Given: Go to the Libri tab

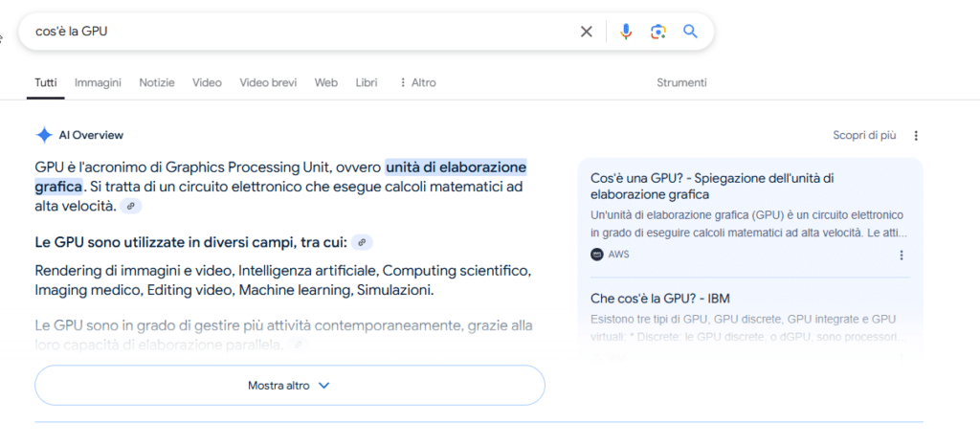Looking at the screenshot, I should pos(367,82).
